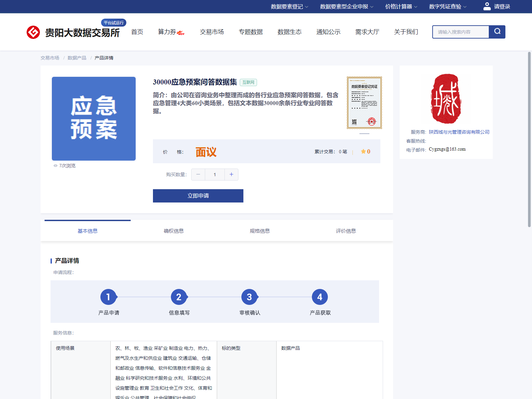
Task: Click the 请登录 link
Action: [x=502, y=7]
